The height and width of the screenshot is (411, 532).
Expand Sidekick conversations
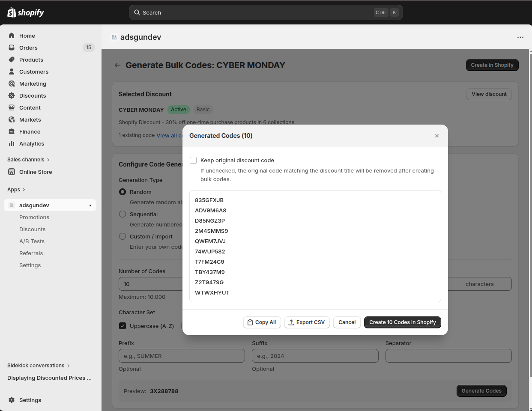39,366
